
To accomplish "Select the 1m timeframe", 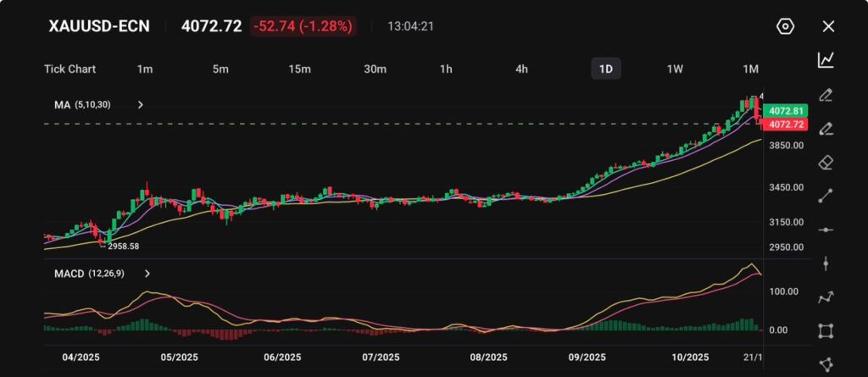I will (145, 69).
